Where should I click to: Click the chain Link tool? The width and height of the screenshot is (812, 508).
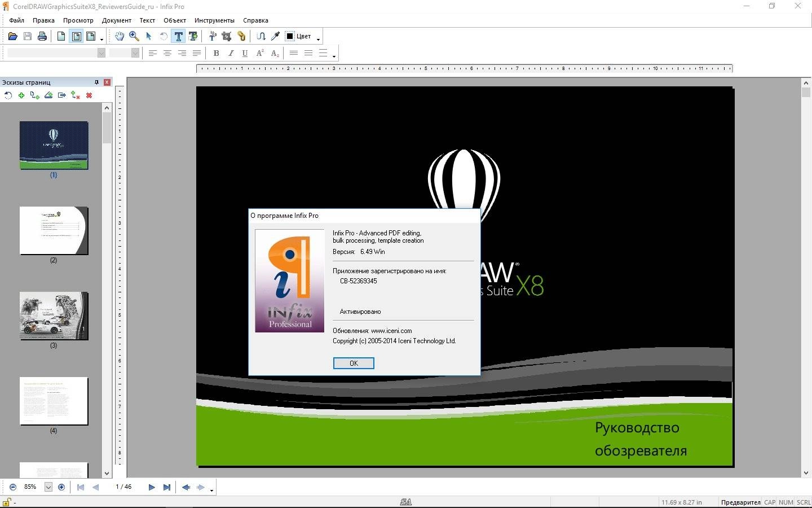(x=241, y=36)
